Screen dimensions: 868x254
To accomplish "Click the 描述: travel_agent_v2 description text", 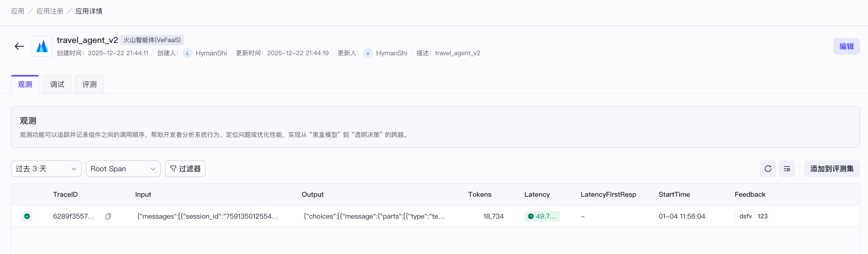I will (x=448, y=53).
